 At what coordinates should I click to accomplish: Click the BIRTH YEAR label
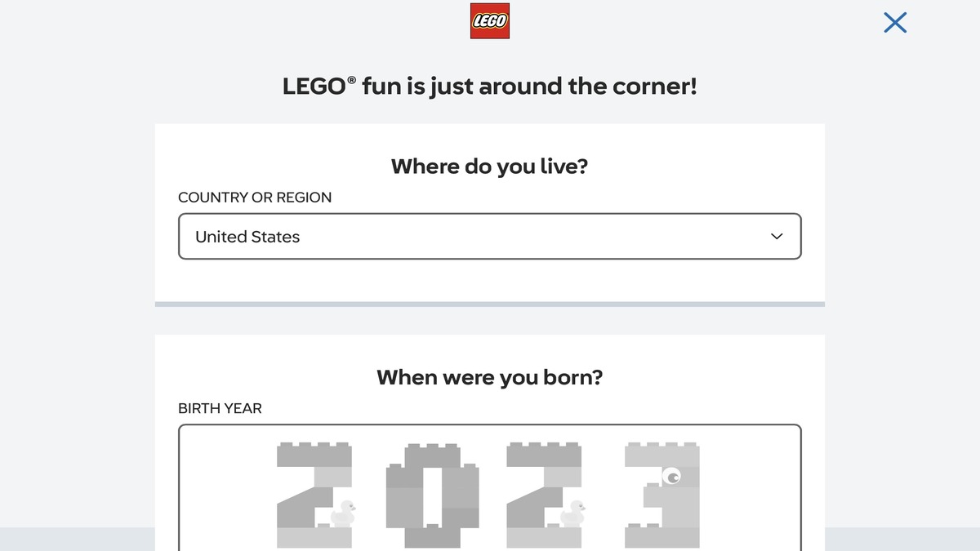click(220, 408)
